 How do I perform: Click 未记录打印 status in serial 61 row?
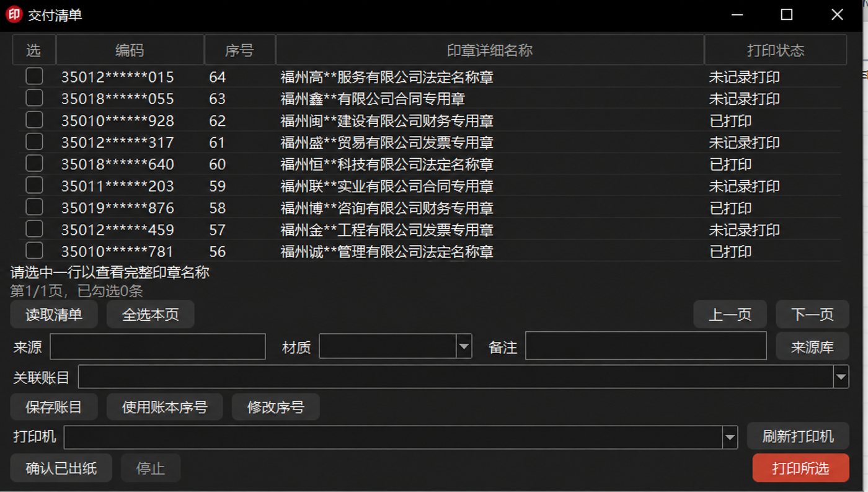745,143
